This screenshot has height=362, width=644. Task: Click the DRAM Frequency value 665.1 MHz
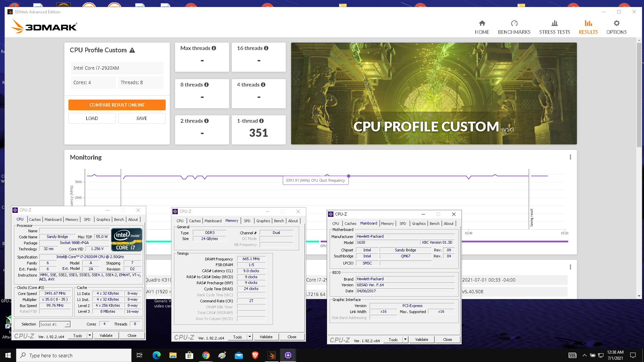pyautogui.click(x=251, y=259)
